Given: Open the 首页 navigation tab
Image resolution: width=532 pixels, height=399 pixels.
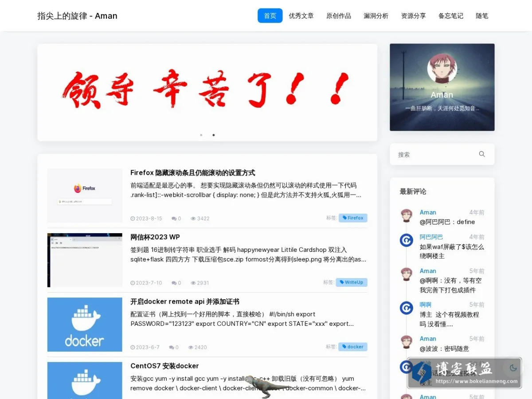Looking at the screenshot, I should (270, 16).
